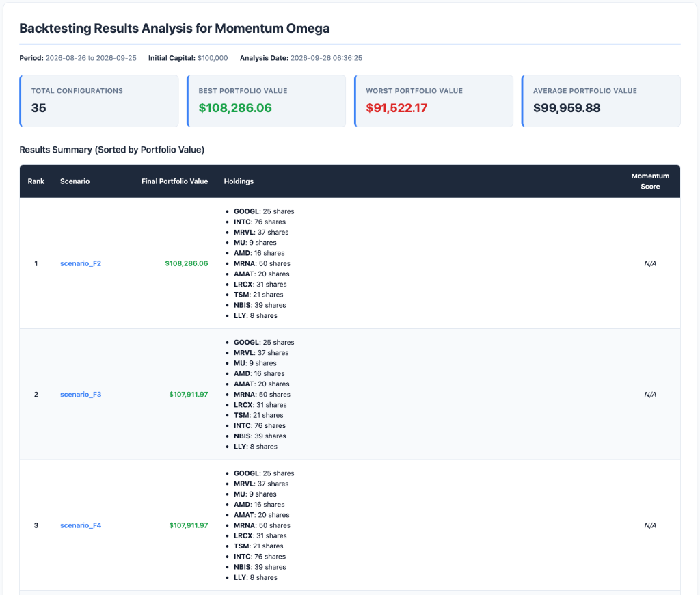Click the Final Portfolio Value column header
This screenshot has height=595, width=700.
pyautogui.click(x=174, y=181)
